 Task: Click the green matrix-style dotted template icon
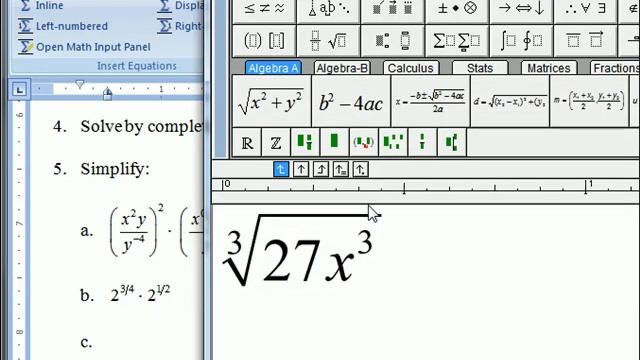[x=393, y=142]
